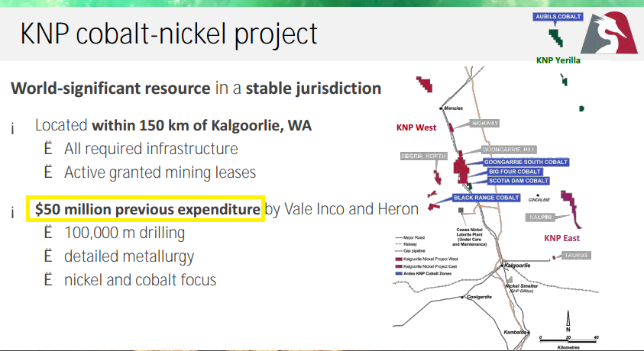Click the Nickel Smelter label
The width and height of the screenshot is (644, 351).
(x=521, y=286)
